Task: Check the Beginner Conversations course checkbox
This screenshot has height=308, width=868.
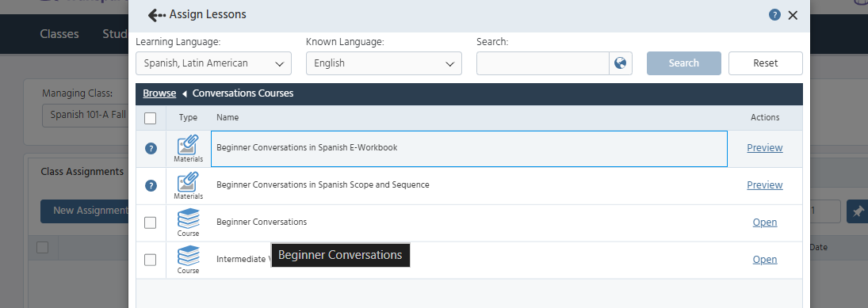Action: pyautogui.click(x=150, y=222)
